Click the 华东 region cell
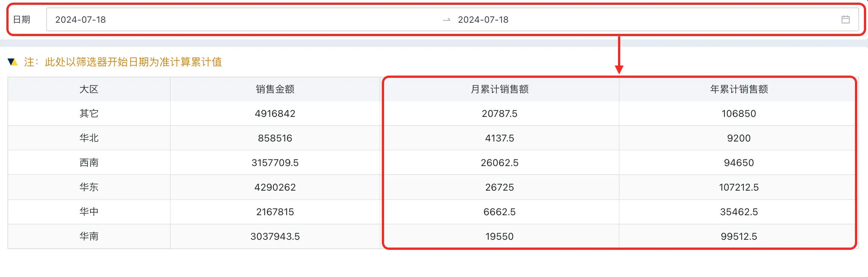Screen dimensions: 868x277 point(89,187)
